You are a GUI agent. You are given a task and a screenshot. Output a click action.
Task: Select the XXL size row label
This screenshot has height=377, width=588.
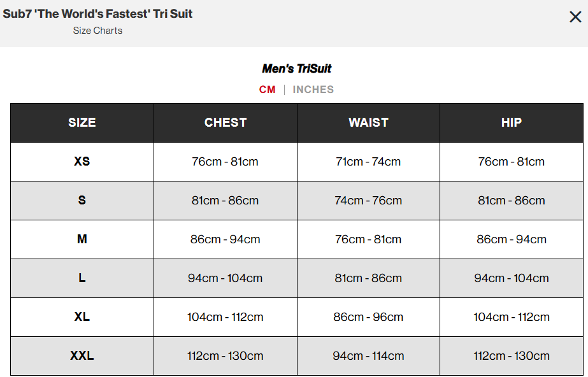[x=82, y=356]
